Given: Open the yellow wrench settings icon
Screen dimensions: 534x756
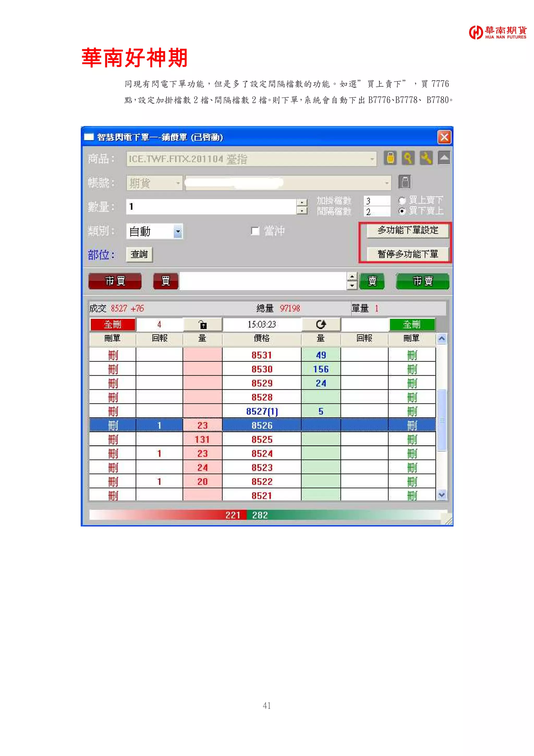Looking at the screenshot, I should pos(426,158).
